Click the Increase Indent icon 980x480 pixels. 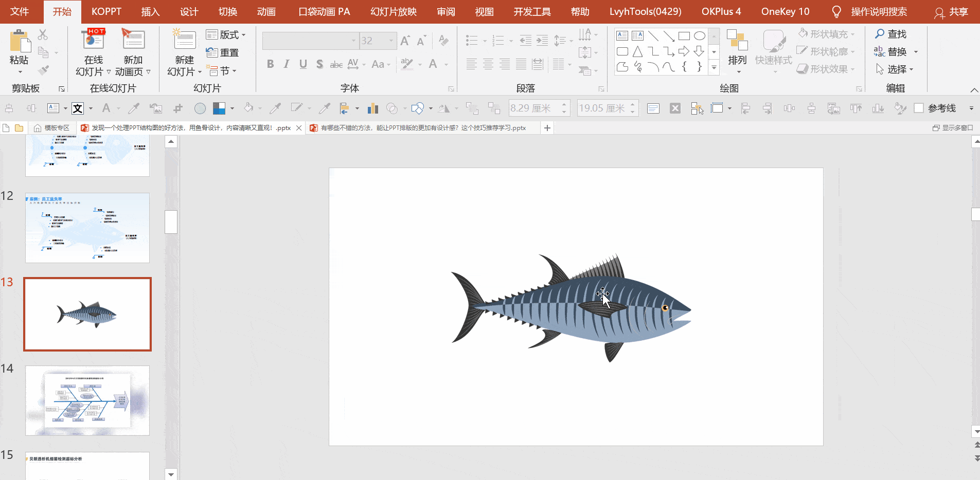point(542,41)
